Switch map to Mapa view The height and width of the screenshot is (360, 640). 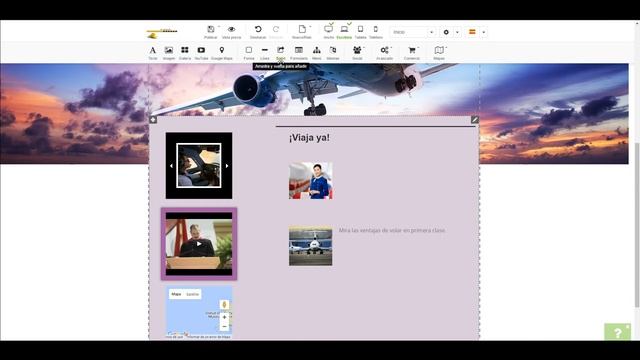tap(176, 294)
